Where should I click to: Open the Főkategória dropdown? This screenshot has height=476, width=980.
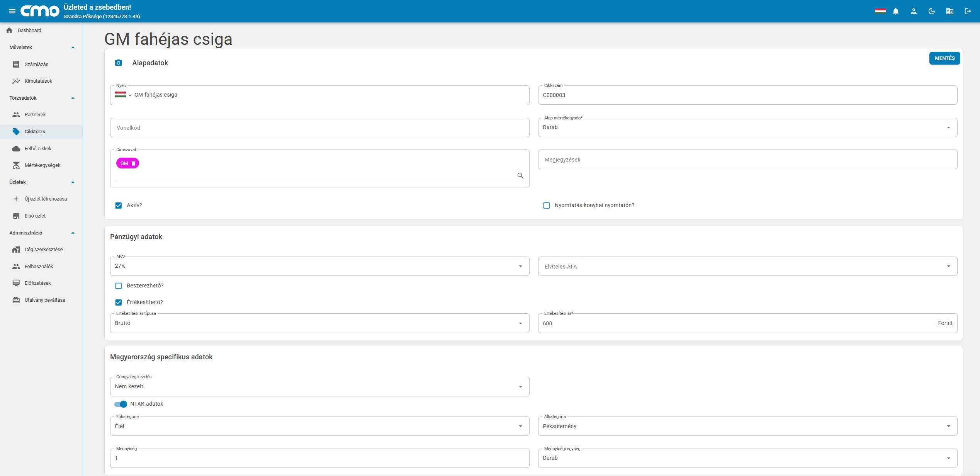pyautogui.click(x=319, y=426)
